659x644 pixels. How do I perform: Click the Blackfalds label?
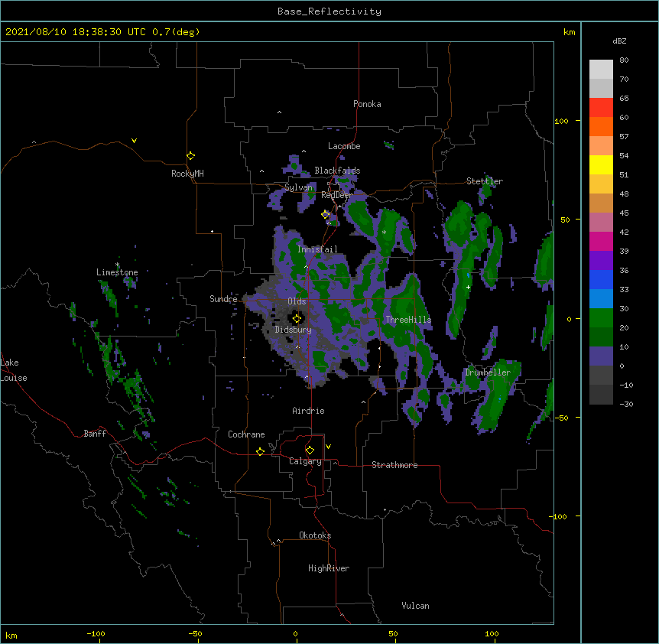[337, 171]
